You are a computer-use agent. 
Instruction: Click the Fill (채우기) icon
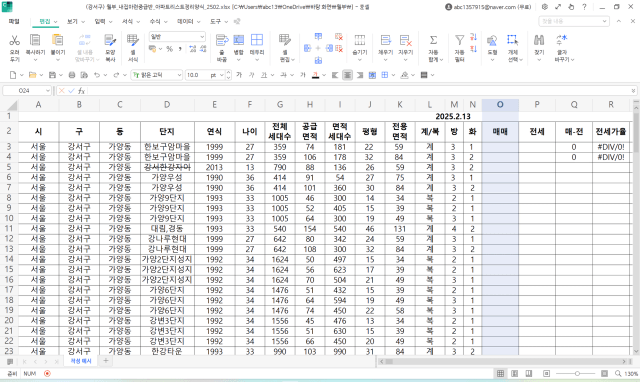pyautogui.click(x=385, y=40)
